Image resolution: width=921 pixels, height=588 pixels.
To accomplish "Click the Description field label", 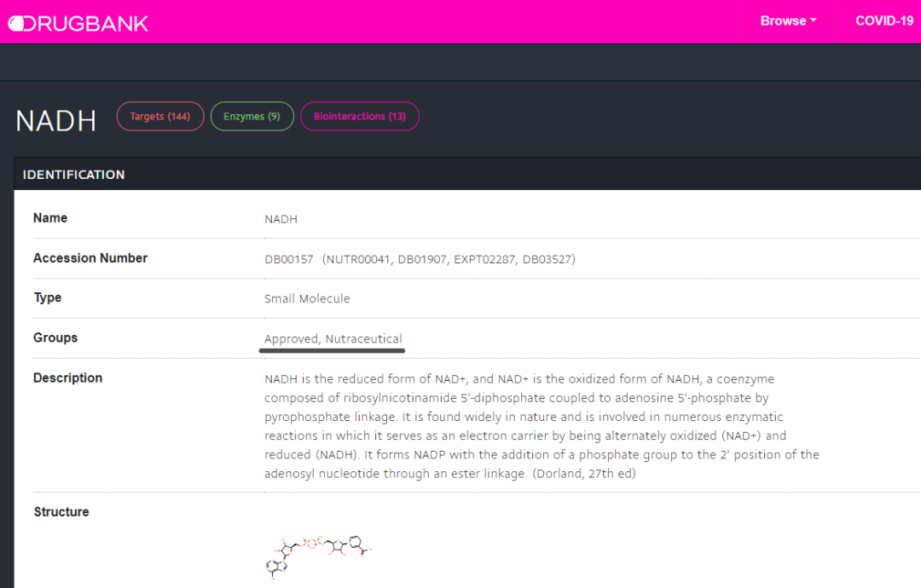I will tap(67, 378).
